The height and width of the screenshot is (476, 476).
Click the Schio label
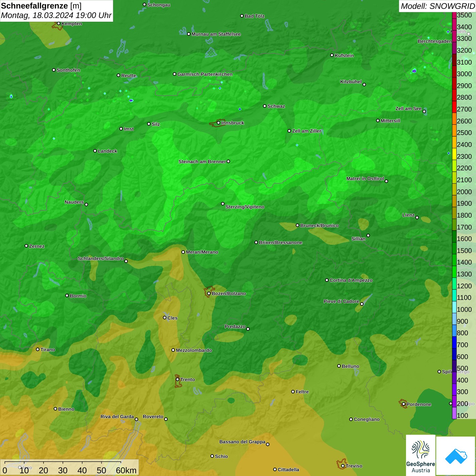click(x=221, y=456)
